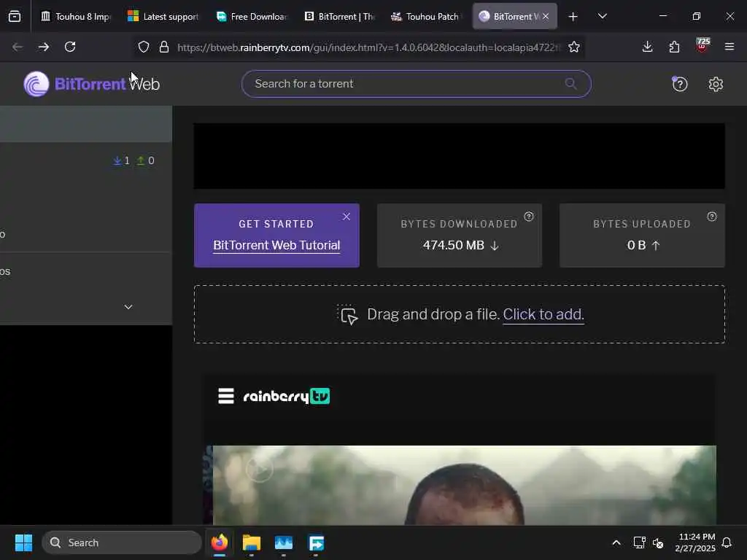
Task: Open tracking protection shield icon
Action: tap(144, 47)
